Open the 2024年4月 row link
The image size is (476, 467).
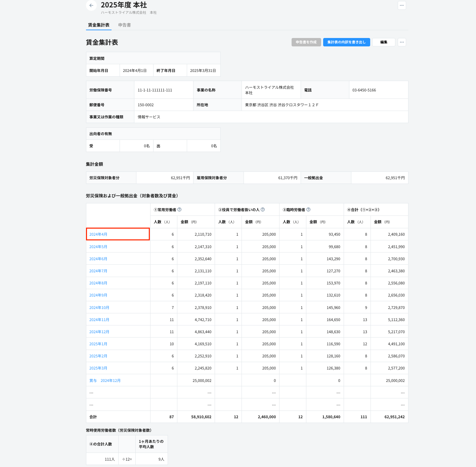coord(98,234)
